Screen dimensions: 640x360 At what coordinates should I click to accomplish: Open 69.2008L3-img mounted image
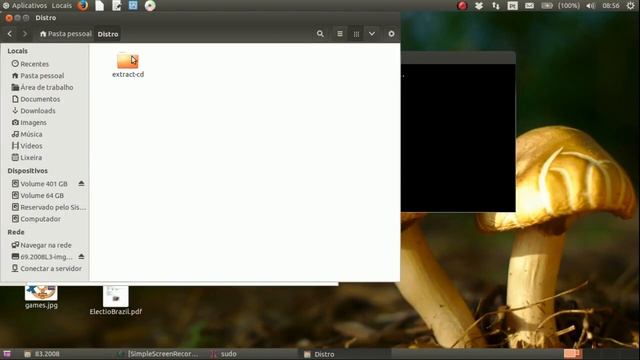(x=42, y=257)
